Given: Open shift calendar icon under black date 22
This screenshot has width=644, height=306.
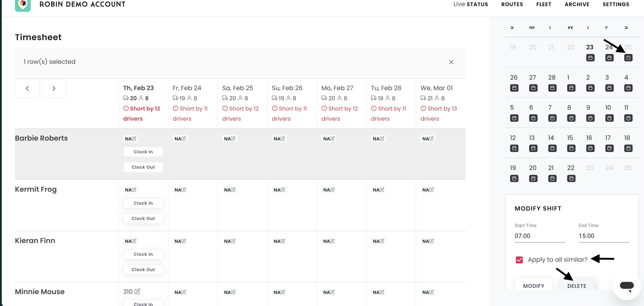Looking at the screenshot, I should click(x=571, y=178).
